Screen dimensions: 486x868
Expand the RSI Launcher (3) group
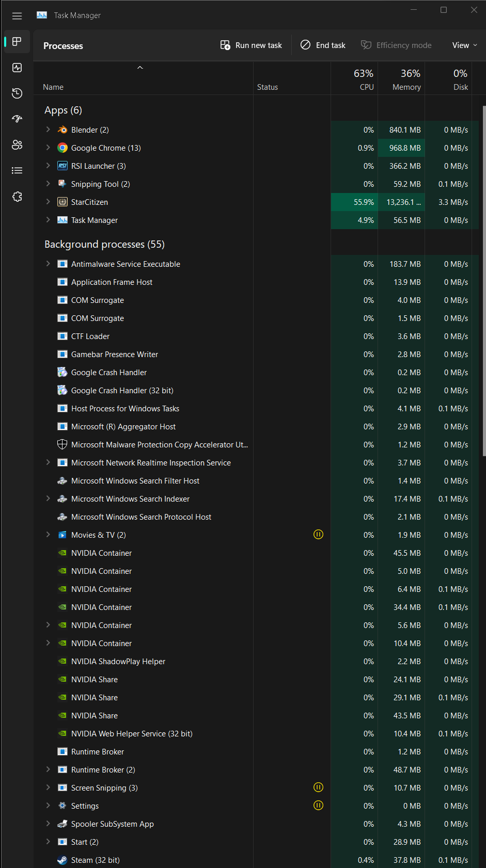[x=48, y=166]
